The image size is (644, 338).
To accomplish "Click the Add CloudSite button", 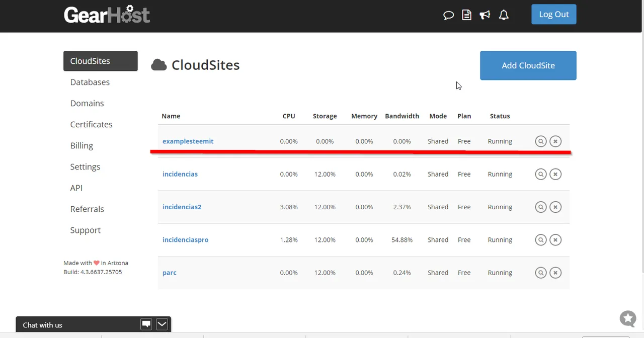I will click(x=528, y=65).
